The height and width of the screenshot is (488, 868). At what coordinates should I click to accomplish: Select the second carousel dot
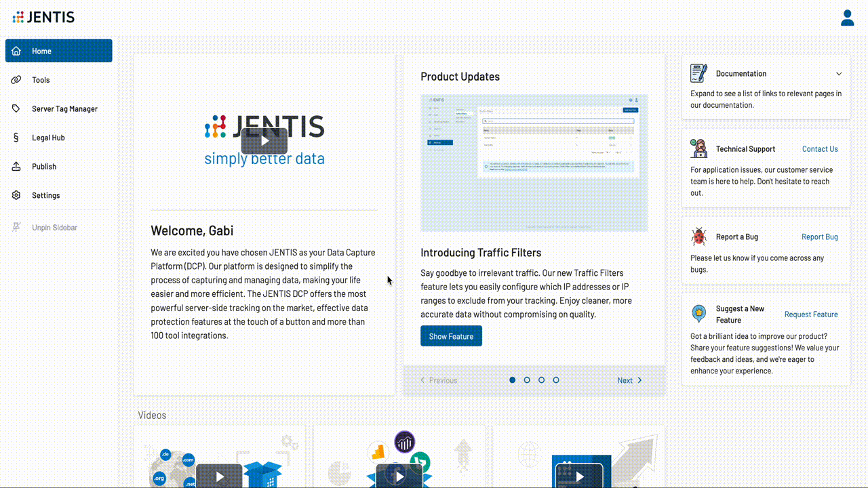point(527,380)
